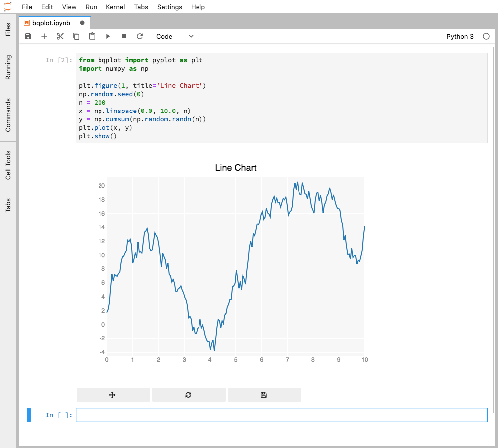498x448 pixels.
Task: Click the blue cell collapser bar
Action: (29, 415)
